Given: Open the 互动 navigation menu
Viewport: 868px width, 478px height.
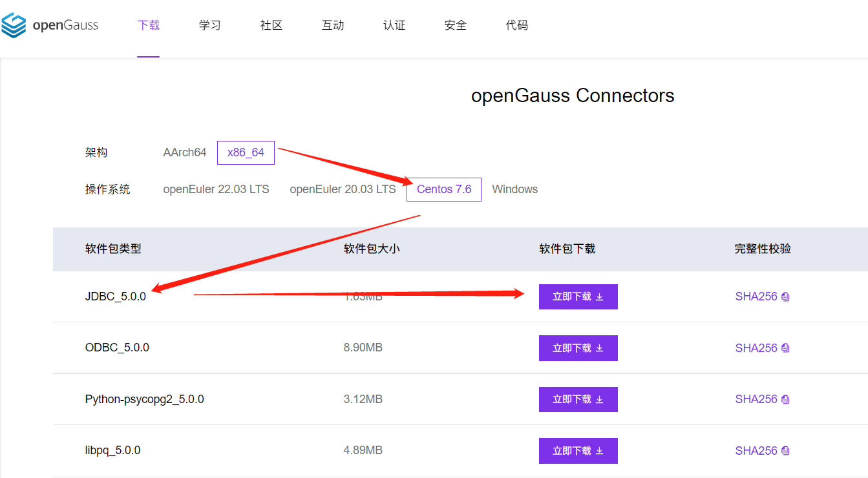Looking at the screenshot, I should [333, 26].
